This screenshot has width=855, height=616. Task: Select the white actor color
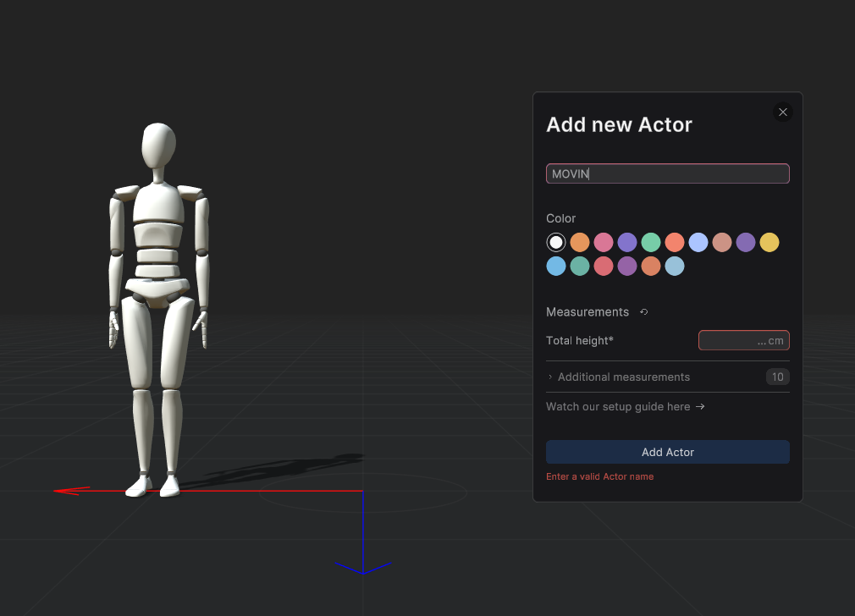coord(556,243)
